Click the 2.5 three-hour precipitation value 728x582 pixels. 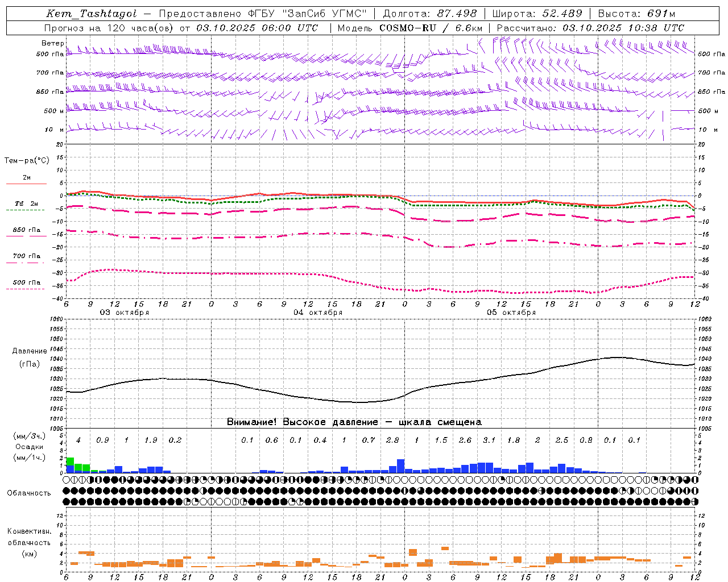pyautogui.click(x=562, y=440)
